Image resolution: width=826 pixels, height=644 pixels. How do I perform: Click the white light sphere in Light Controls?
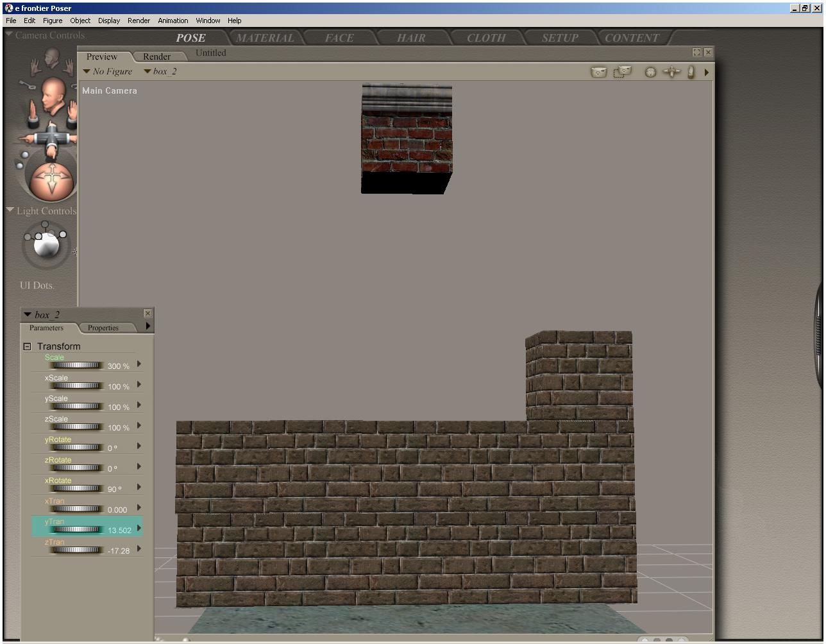pos(46,246)
